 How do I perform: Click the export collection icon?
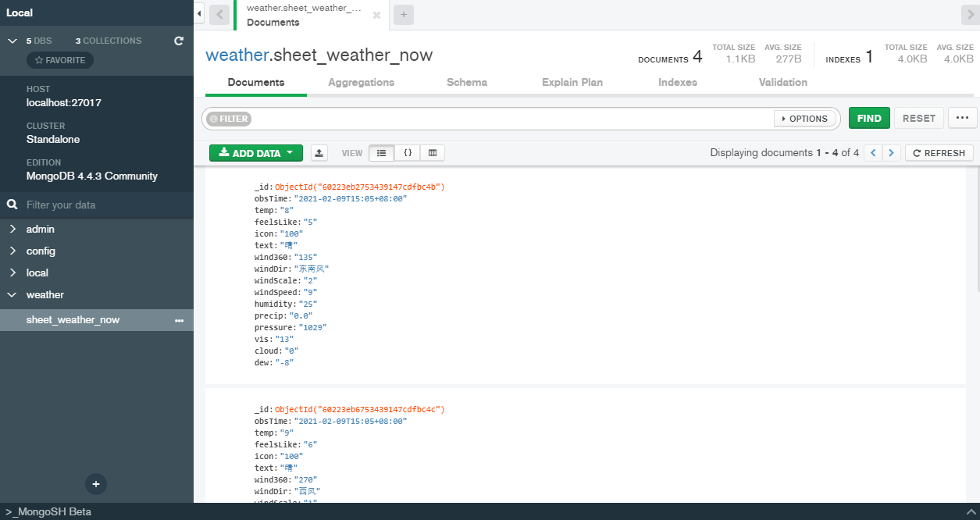pos(319,153)
